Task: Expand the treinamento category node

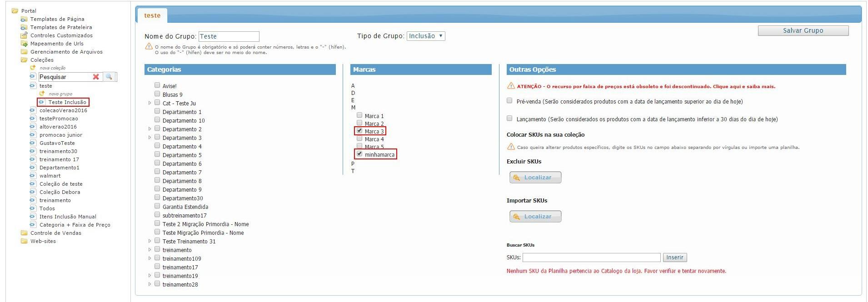Action: (150, 250)
